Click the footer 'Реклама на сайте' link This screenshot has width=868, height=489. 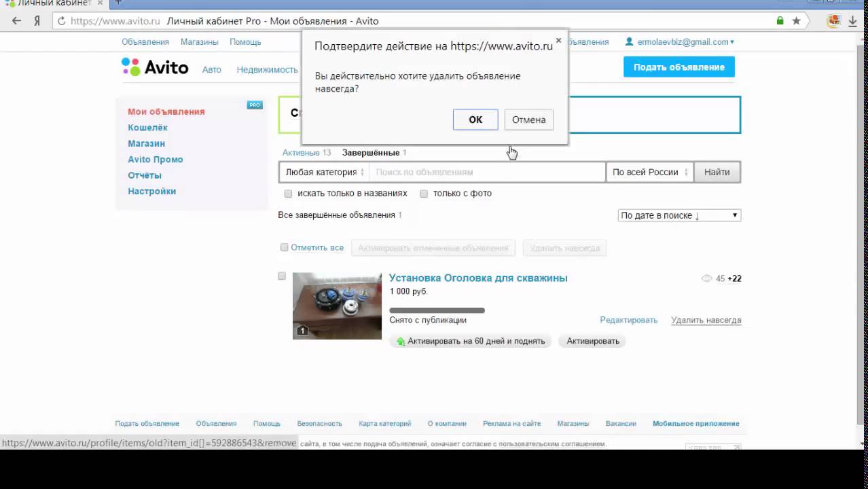(512, 423)
